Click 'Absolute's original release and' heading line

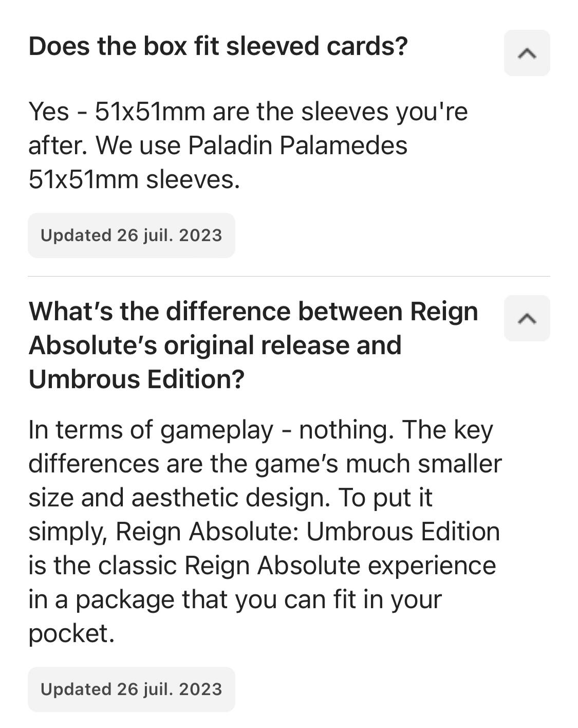pos(215,345)
